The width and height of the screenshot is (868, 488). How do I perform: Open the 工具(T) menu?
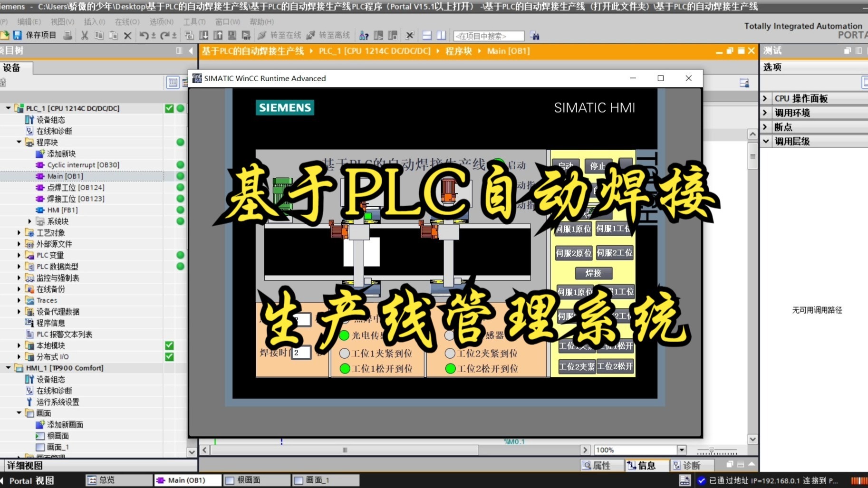click(x=194, y=21)
